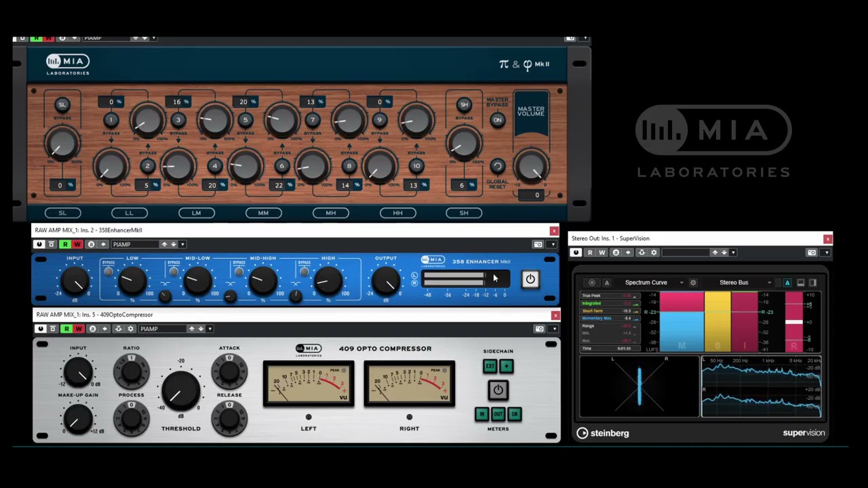Viewport: 868px width, 488px height.
Task: Click OUT meter button on Opto Compressor
Action: tap(498, 413)
